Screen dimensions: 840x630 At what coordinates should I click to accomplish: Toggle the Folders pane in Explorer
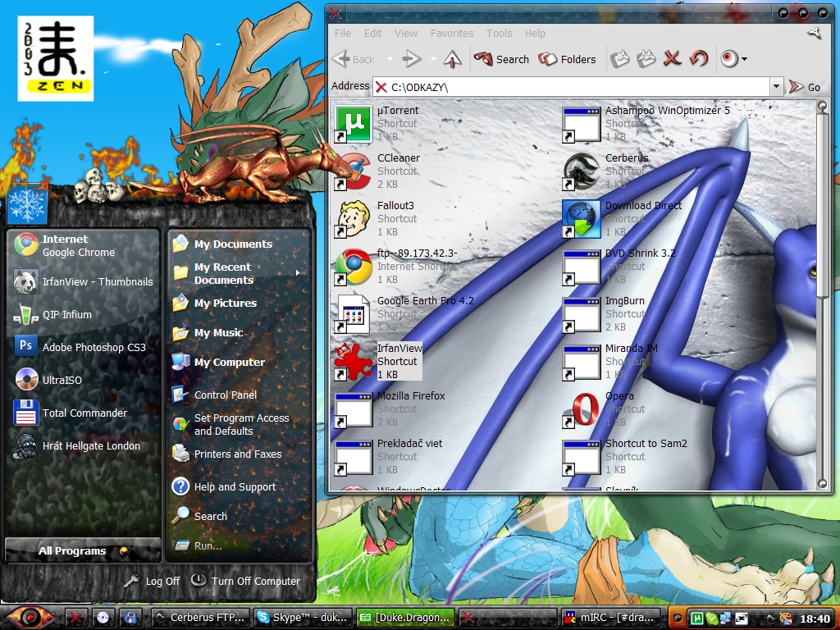coord(567,59)
